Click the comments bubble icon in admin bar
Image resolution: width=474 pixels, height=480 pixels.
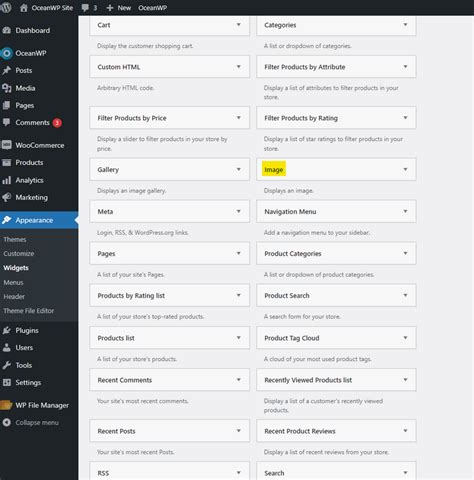[x=85, y=8]
